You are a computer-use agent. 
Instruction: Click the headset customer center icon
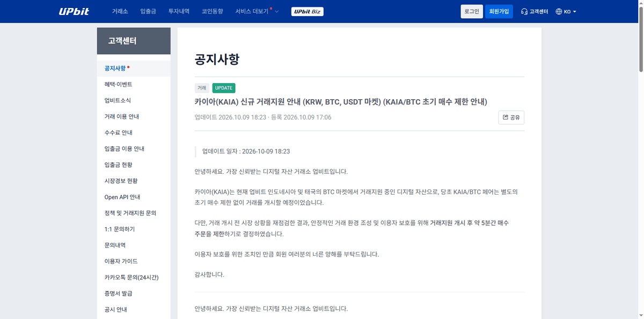coord(524,11)
